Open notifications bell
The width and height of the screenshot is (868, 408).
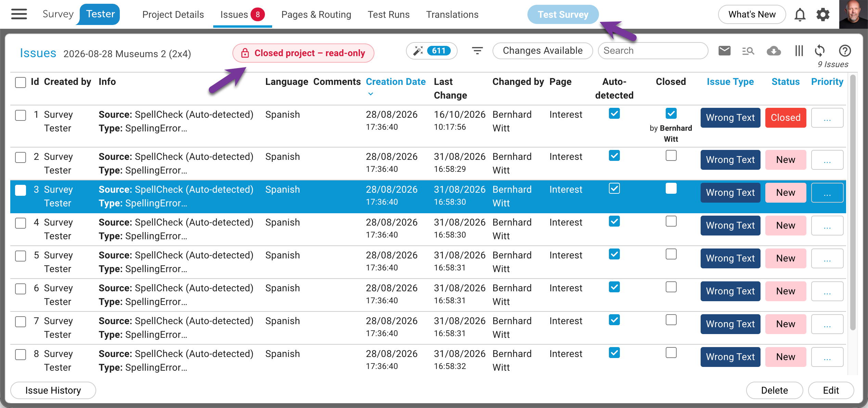800,15
